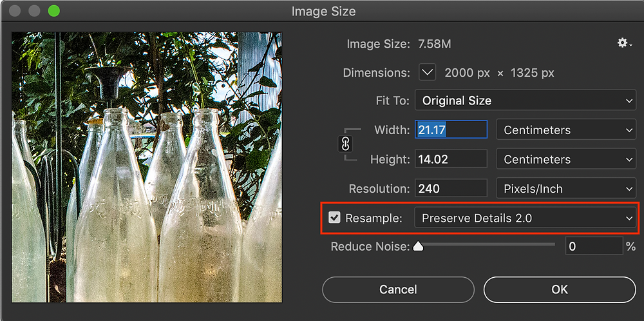Click the Reduce Noise percentage field
This screenshot has height=321, width=644.
pyautogui.click(x=594, y=246)
